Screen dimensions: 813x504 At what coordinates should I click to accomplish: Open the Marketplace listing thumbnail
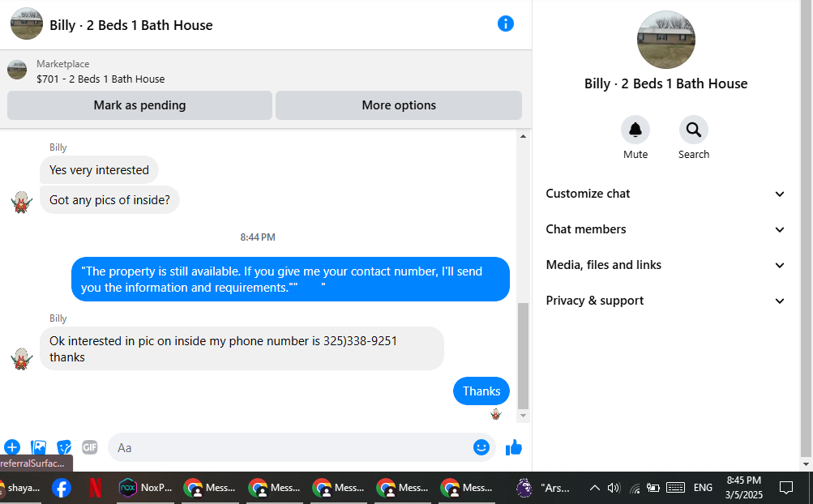(x=17, y=70)
